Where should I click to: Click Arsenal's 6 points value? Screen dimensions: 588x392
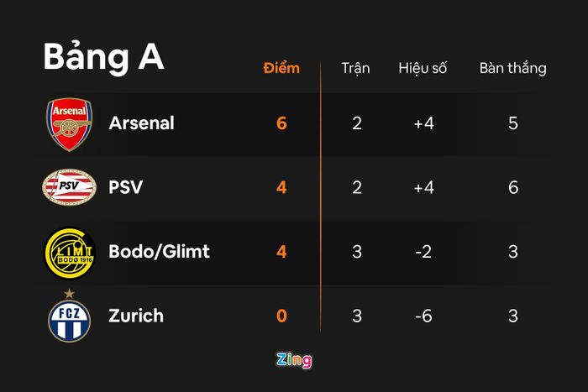coord(281,123)
